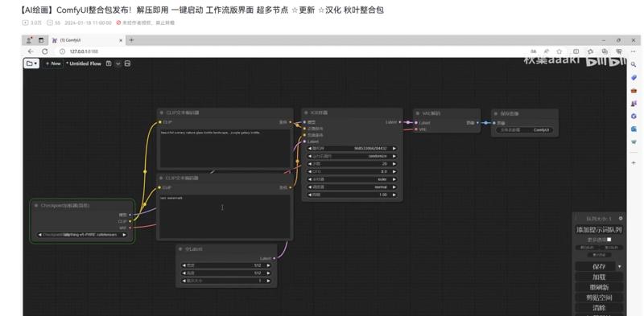Click the 加载 load button

tap(599, 277)
